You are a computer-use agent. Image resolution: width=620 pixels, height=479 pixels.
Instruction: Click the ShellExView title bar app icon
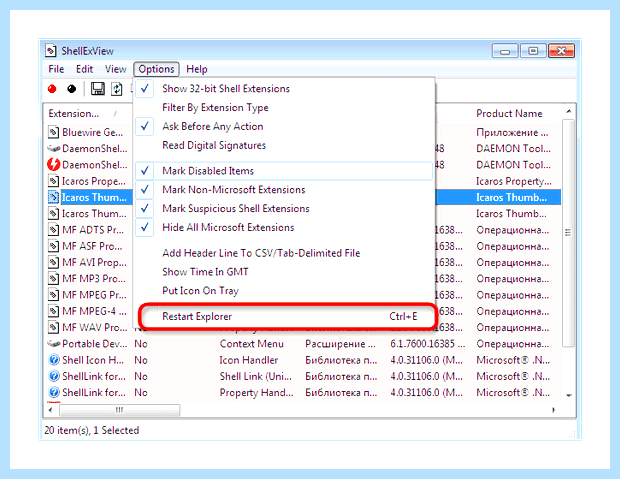[51, 51]
